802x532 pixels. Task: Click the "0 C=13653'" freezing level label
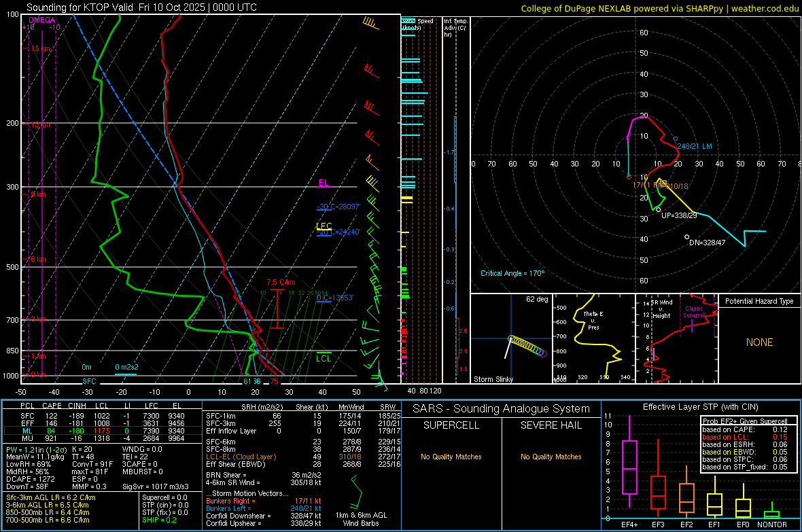tap(335, 298)
